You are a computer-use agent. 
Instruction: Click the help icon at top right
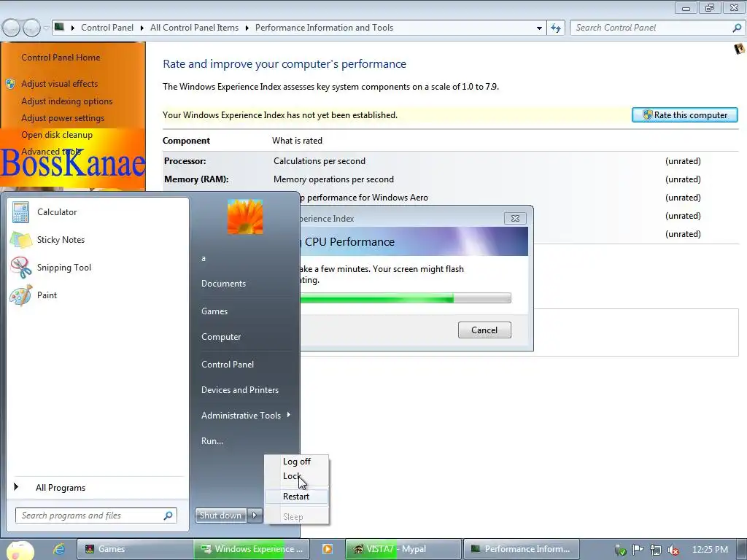coord(740,49)
